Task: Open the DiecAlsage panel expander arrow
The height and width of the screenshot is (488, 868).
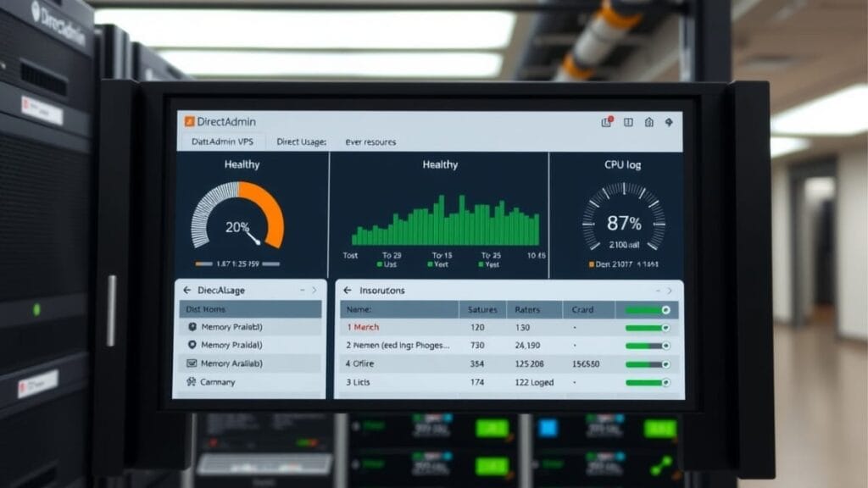Action: (314, 290)
